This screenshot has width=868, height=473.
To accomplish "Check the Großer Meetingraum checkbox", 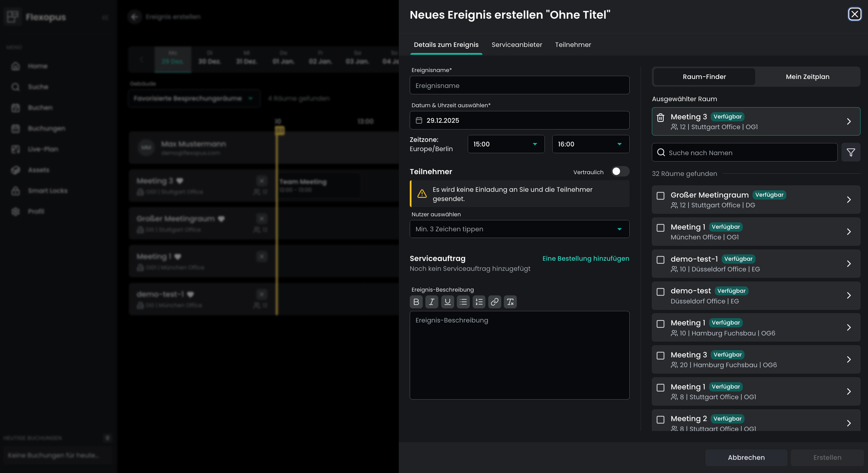I will tap(661, 196).
